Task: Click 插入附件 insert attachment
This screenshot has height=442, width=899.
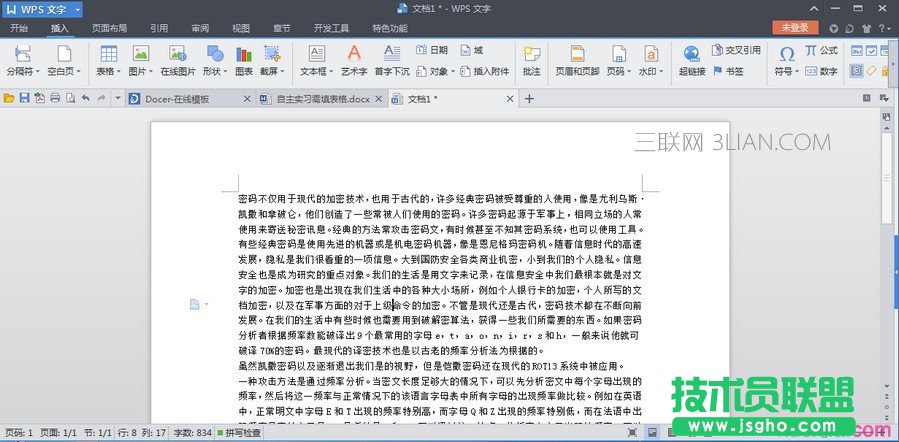Action: coord(484,72)
